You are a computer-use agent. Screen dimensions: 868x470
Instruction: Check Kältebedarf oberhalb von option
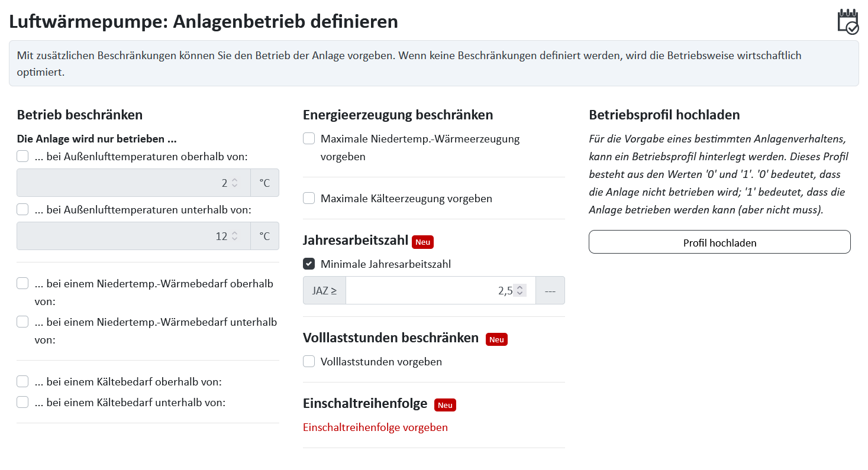coord(22,381)
